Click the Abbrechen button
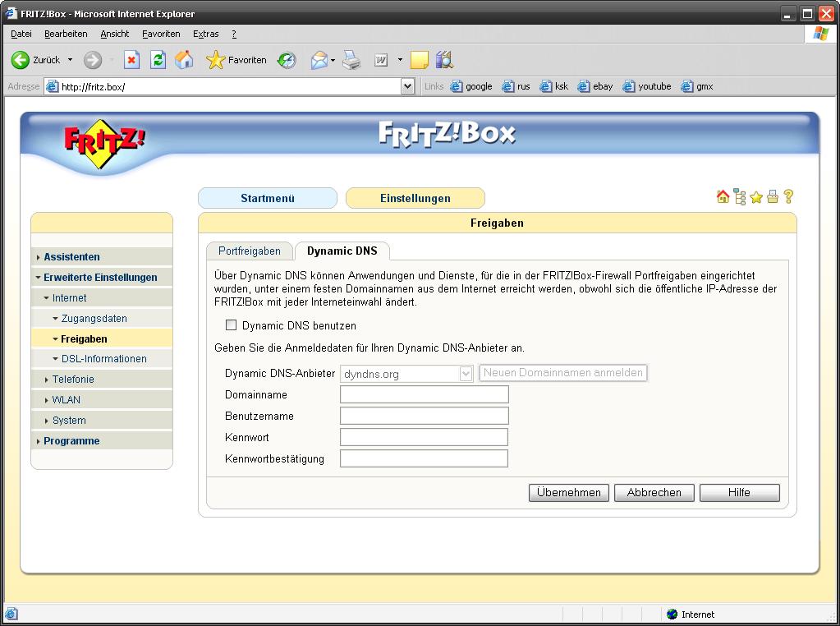This screenshot has height=626, width=840. pyautogui.click(x=654, y=493)
